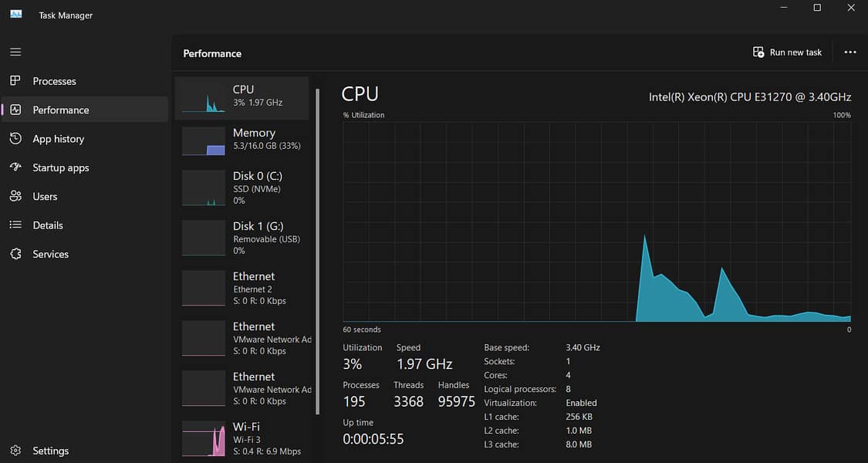Click the L2 cache 1.0 MB value
Image resolution: width=868 pixels, height=463 pixels.
point(579,431)
